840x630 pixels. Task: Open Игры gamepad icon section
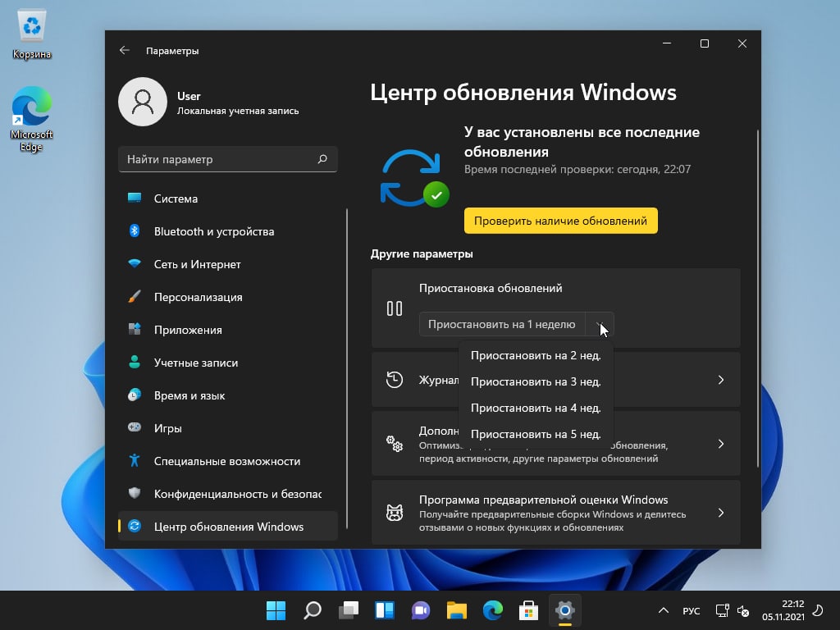(x=135, y=428)
